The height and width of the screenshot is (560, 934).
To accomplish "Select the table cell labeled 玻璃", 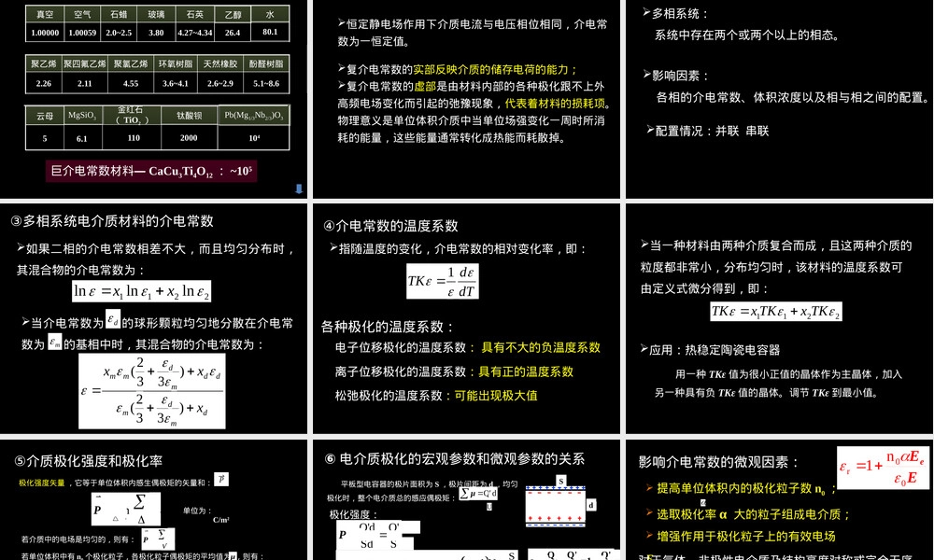I will coord(156,14).
